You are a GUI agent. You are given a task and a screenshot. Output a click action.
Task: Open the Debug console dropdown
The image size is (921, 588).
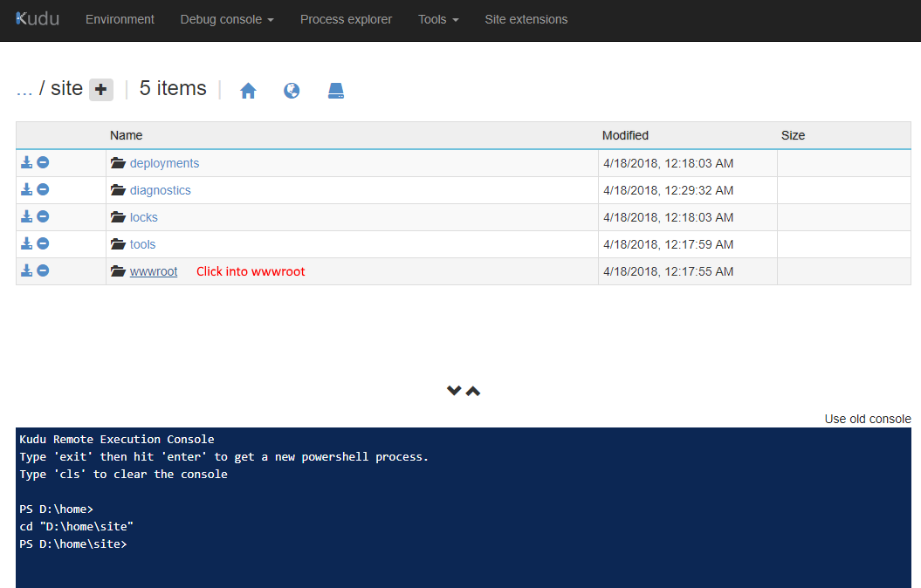point(226,19)
